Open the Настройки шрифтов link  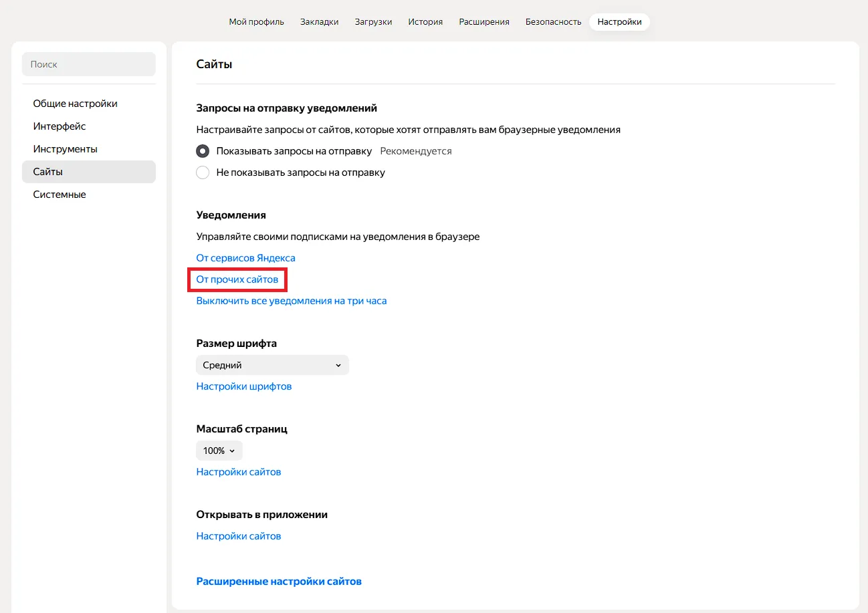pyautogui.click(x=243, y=386)
